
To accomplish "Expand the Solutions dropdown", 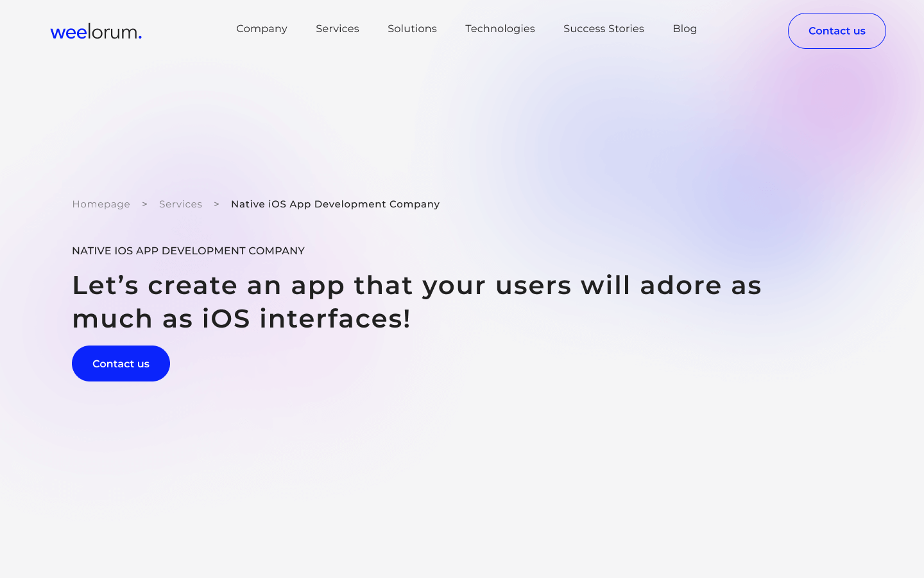I will point(412,28).
